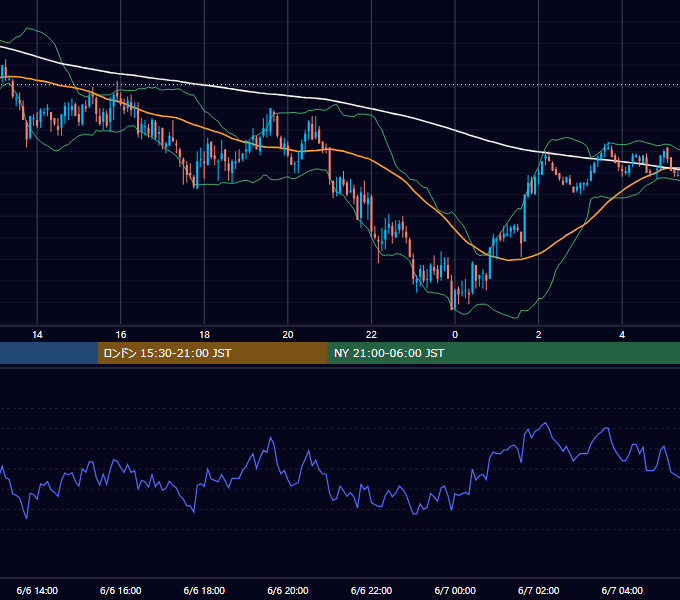Click the 6/7 00:00 date label
Image resolution: width=680 pixels, height=600 pixels.
pos(455,590)
